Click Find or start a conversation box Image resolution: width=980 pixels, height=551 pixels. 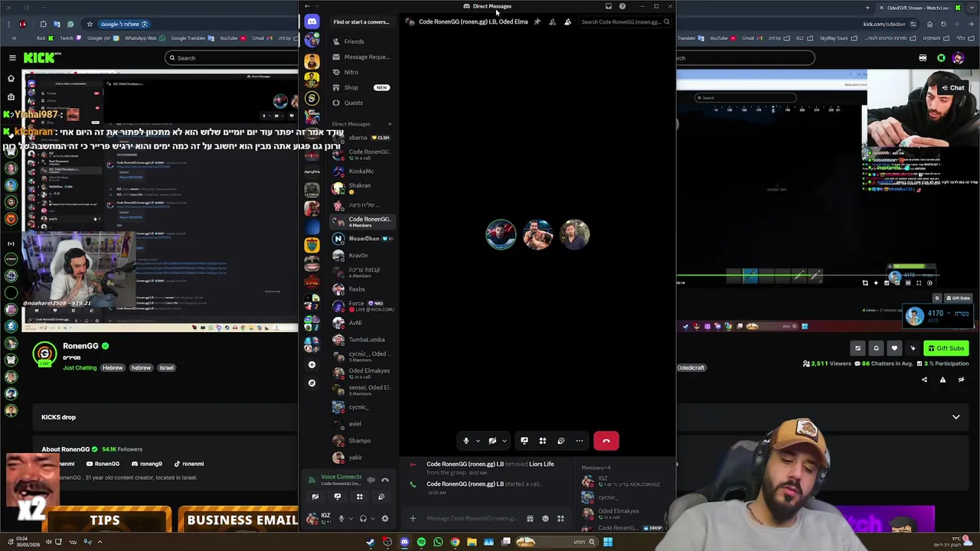[361, 21]
